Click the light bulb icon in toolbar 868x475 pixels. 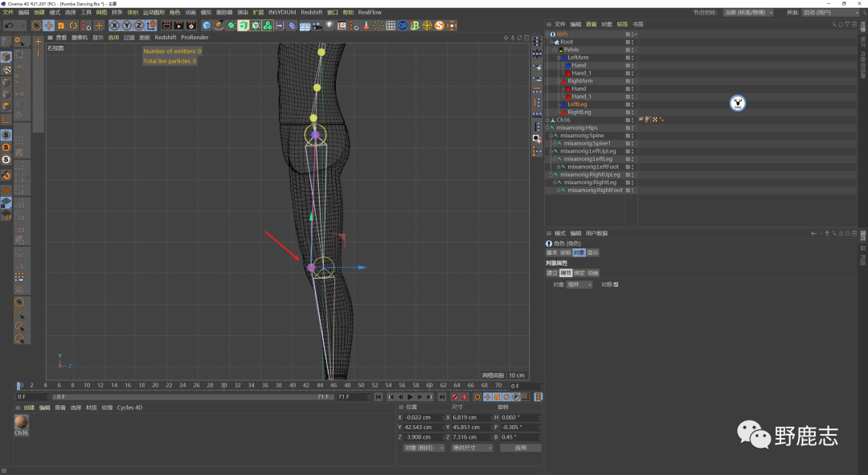pos(329,26)
